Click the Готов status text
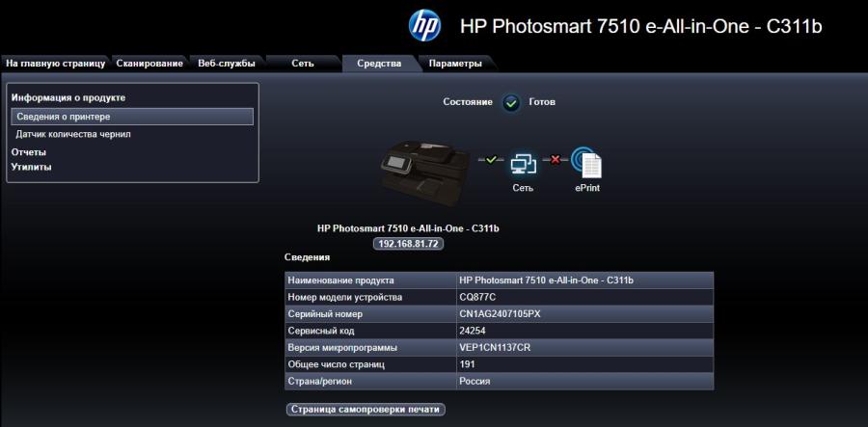Screen dimensions: 868x427 pyautogui.click(x=542, y=102)
